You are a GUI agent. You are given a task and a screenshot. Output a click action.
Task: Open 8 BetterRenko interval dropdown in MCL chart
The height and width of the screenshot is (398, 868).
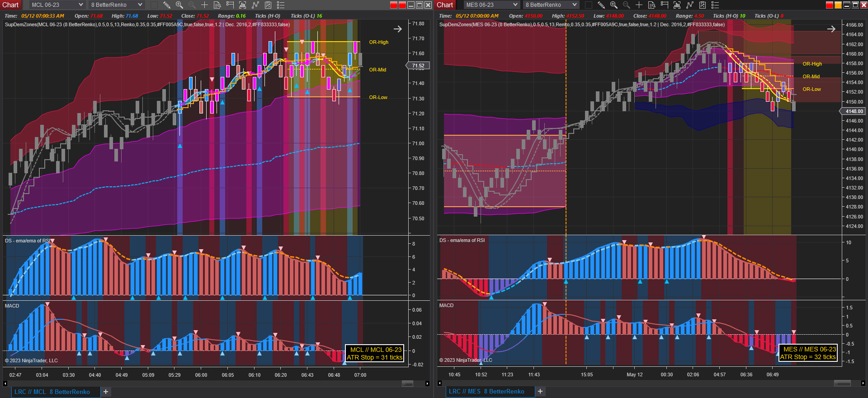point(117,5)
